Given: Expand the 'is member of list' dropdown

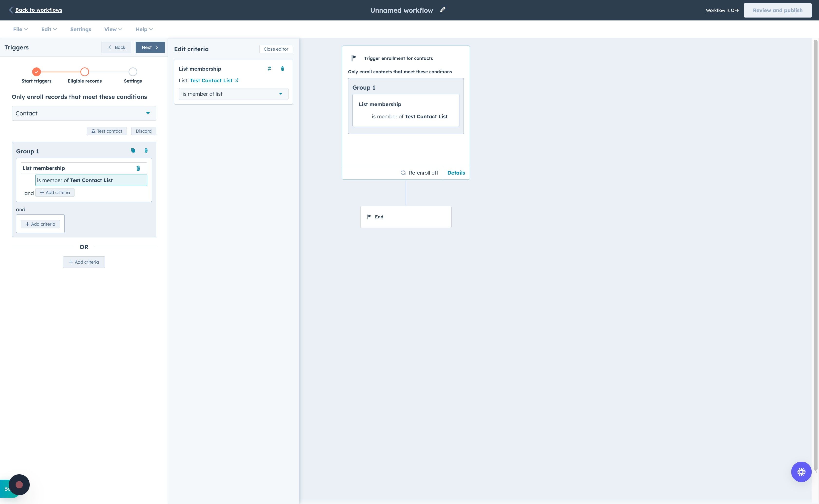Looking at the screenshot, I should (x=233, y=94).
